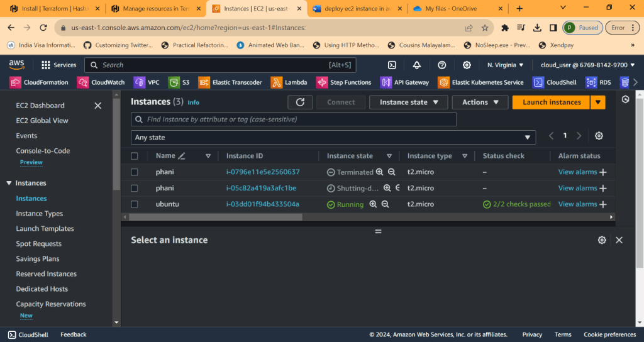Click the Launch instances button
The image size is (644, 342).
tap(551, 102)
